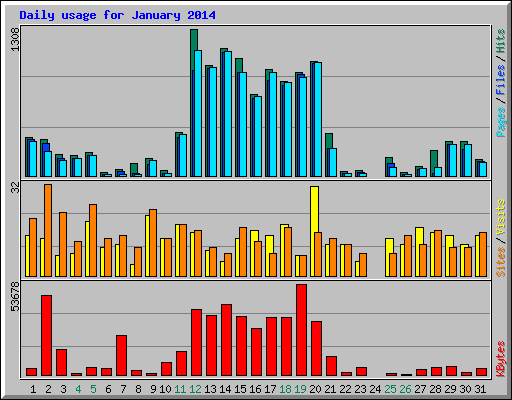The height and width of the screenshot is (400, 512).
Task: Click the cyan Pages bar for day 29
Action: coord(453,160)
